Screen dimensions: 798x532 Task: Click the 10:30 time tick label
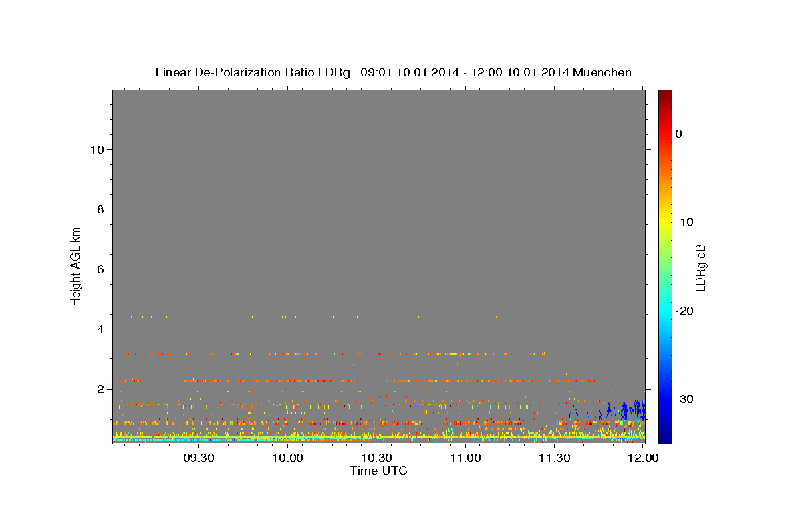pyautogui.click(x=376, y=458)
